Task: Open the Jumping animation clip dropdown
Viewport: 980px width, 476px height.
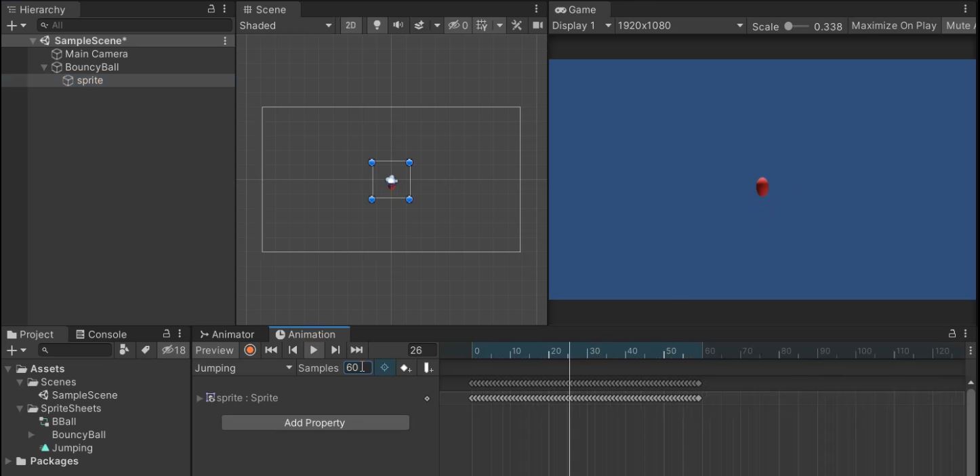Action: [x=244, y=368]
